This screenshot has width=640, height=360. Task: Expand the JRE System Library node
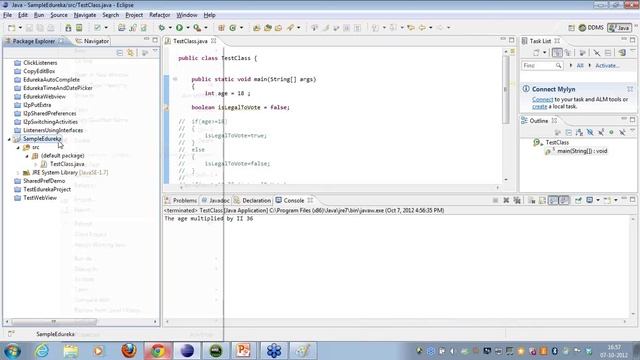[x=18, y=173]
